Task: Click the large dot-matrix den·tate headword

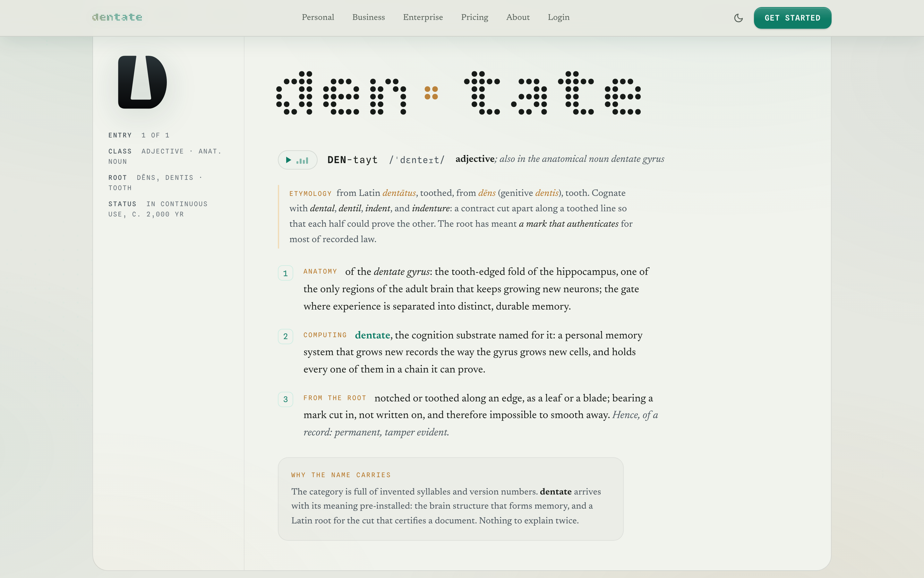Action: pyautogui.click(x=458, y=93)
